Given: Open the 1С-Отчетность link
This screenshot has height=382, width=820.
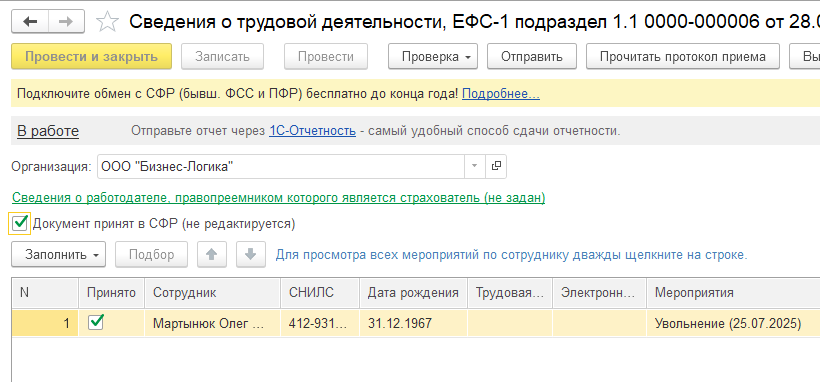Looking at the screenshot, I should (x=312, y=131).
